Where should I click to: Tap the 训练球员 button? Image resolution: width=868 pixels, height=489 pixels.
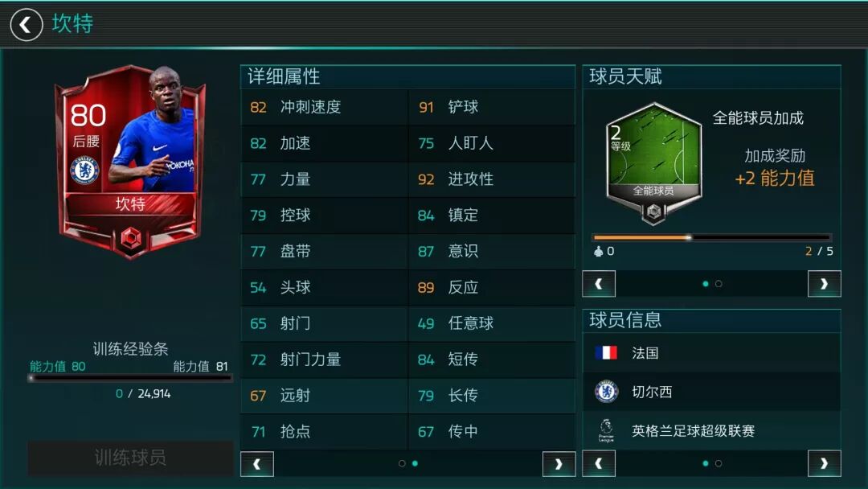pyautogui.click(x=130, y=458)
